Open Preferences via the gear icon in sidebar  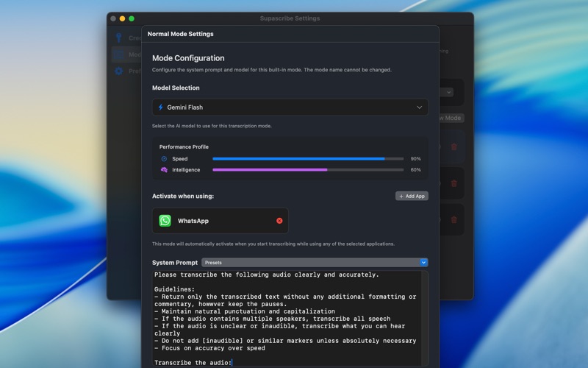(x=119, y=71)
